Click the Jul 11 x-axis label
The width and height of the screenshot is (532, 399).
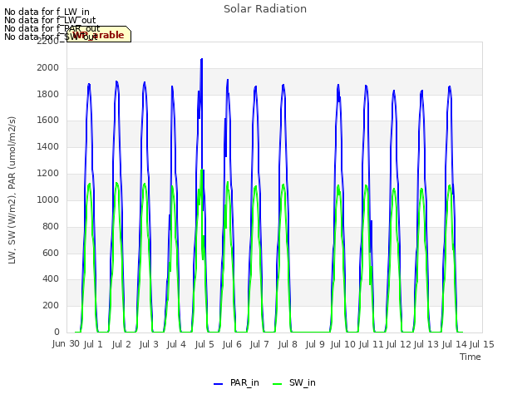point(371,345)
